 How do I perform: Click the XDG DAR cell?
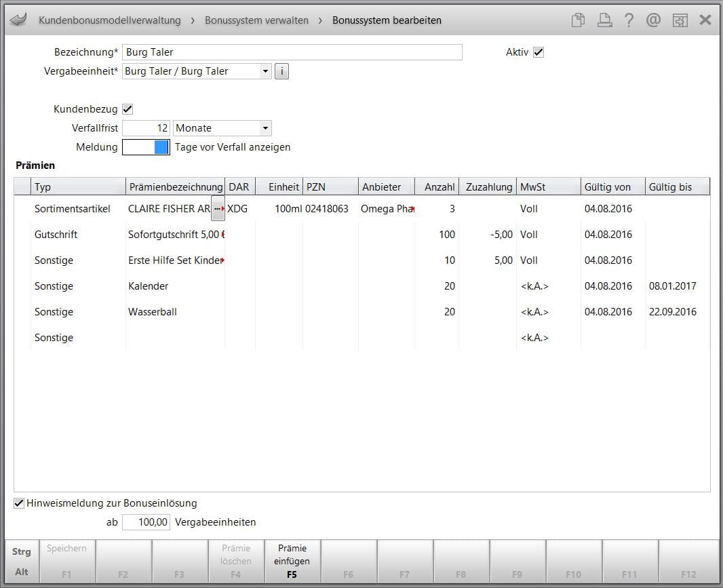tap(237, 209)
